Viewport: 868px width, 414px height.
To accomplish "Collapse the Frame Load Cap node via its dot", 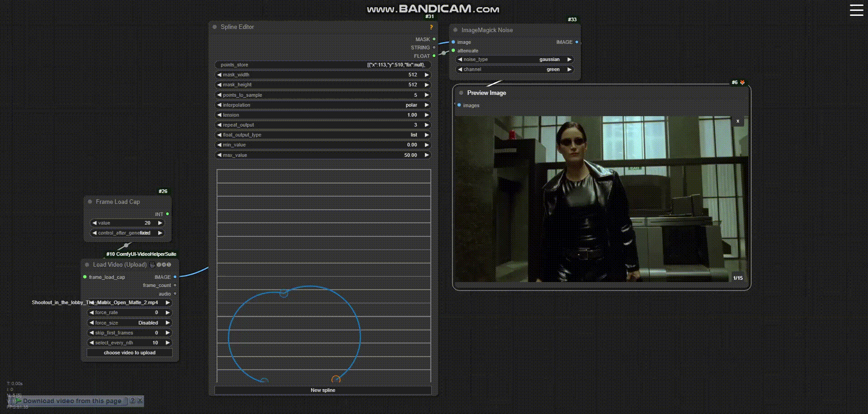I will pos(90,202).
